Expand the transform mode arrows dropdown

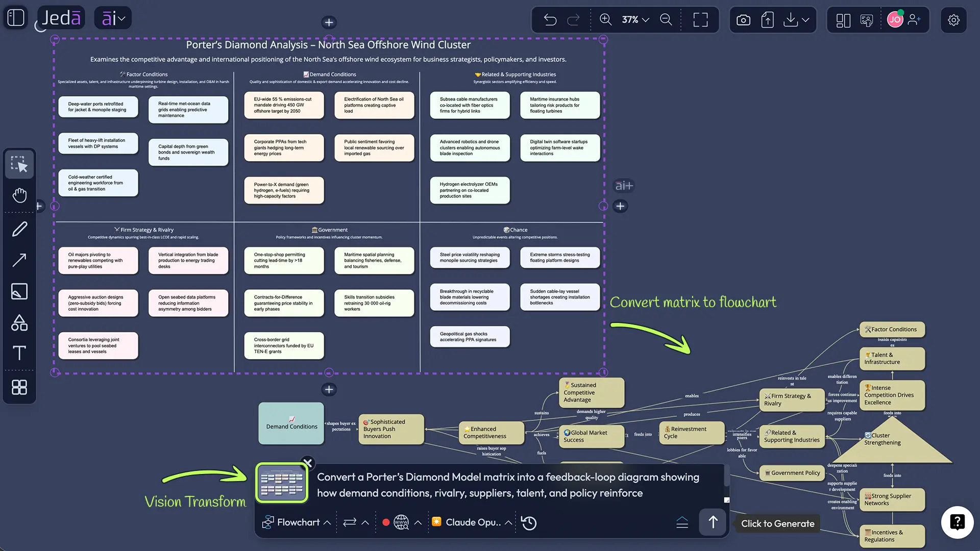(x=356, y=522)
